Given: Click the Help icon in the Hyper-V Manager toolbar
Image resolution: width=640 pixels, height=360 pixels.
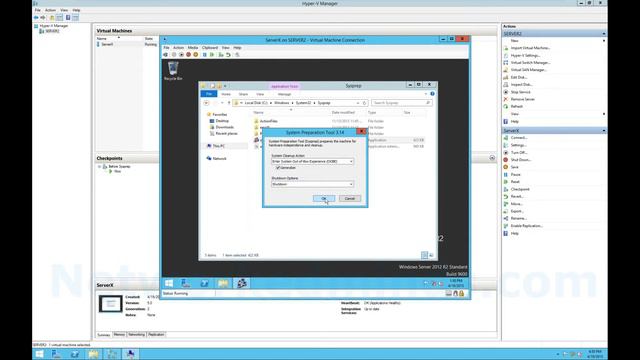Looking at the screenshot, I should click(x=68, y=18).
